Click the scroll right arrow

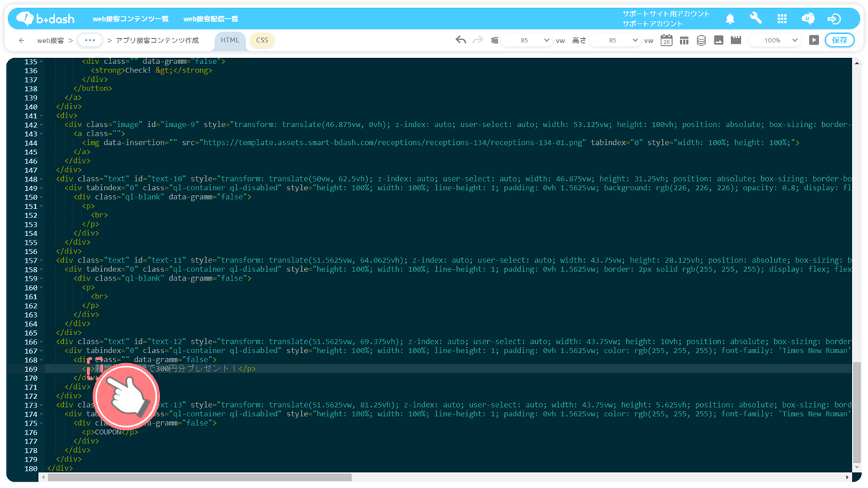click(847, 477)
